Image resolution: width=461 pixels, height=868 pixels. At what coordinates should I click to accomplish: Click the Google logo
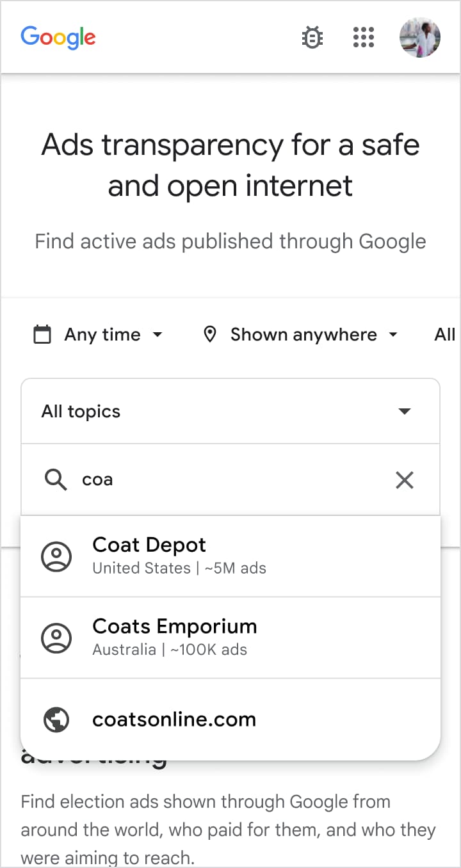coord(58,37)
